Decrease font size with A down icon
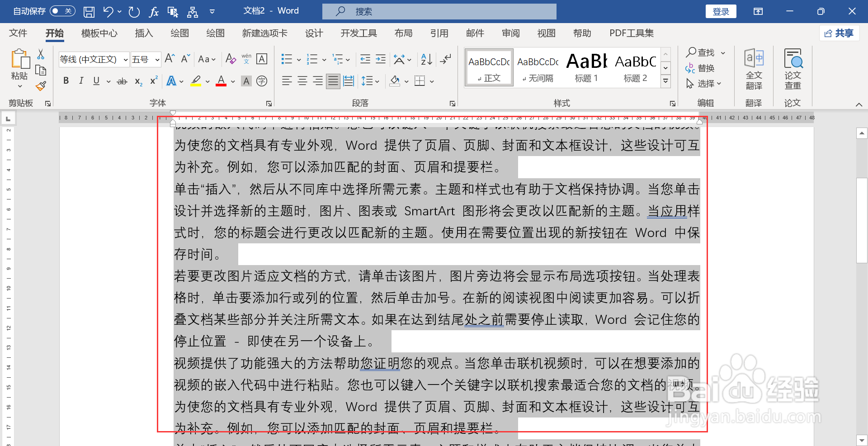 [x=185, y=59]
